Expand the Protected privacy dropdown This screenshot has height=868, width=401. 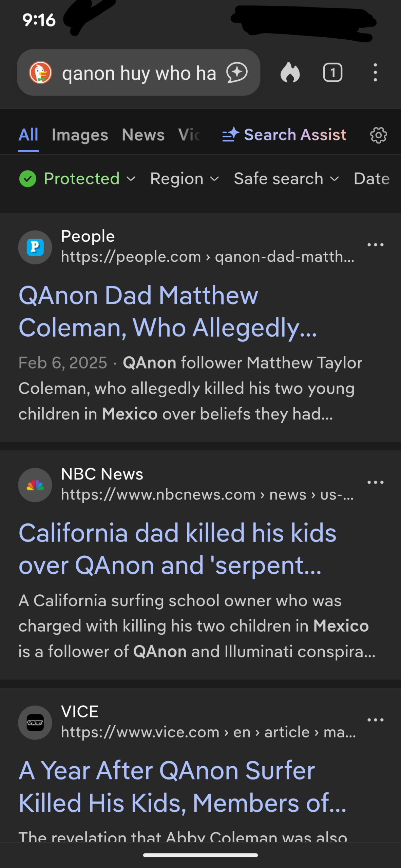tap(77, 179)
